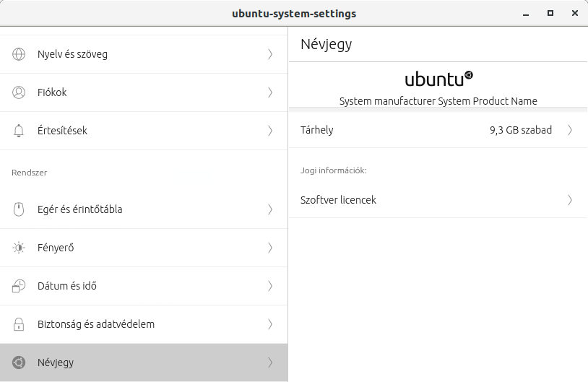The width and height of the screenshot is (588, 382).
Task: Click the user avatar icon beside Fiókok
Action: point(19,92)
